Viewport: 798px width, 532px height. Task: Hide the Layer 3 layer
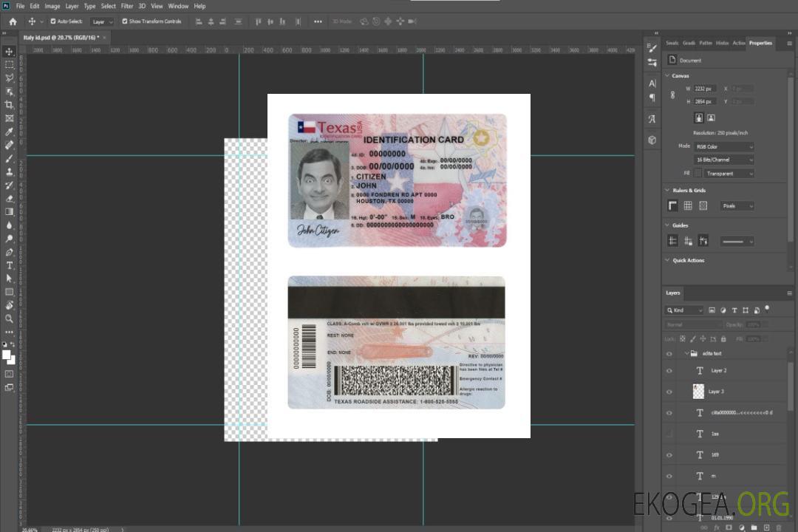[669, 392]
